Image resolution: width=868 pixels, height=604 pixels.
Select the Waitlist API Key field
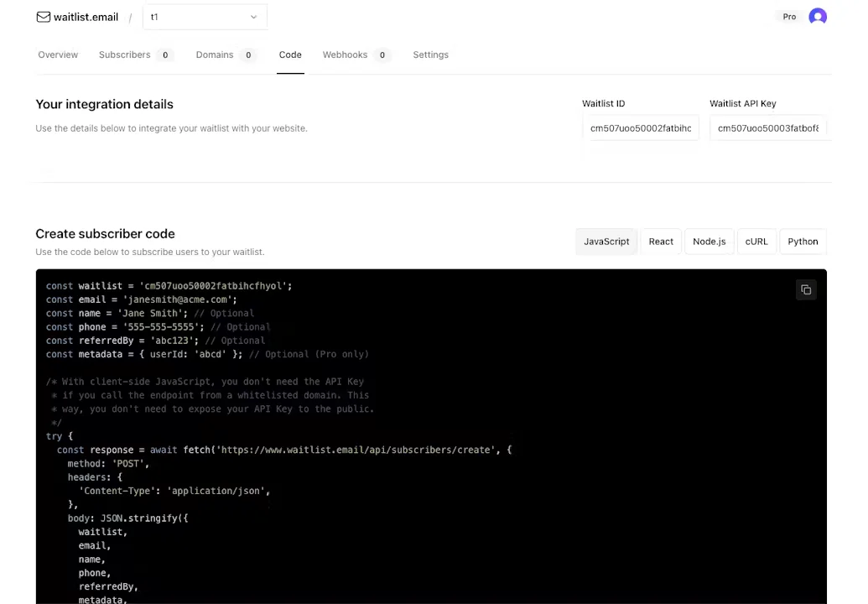[x=767, y=128]
